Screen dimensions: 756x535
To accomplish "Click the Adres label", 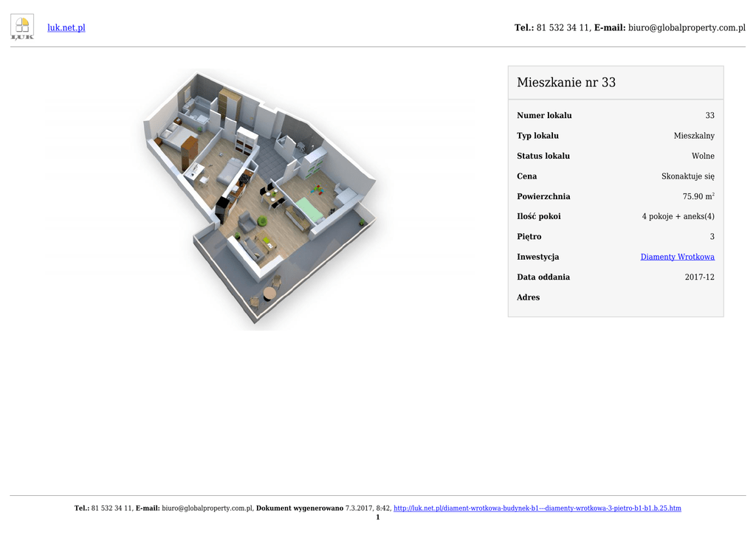I will tap(528, 297).
